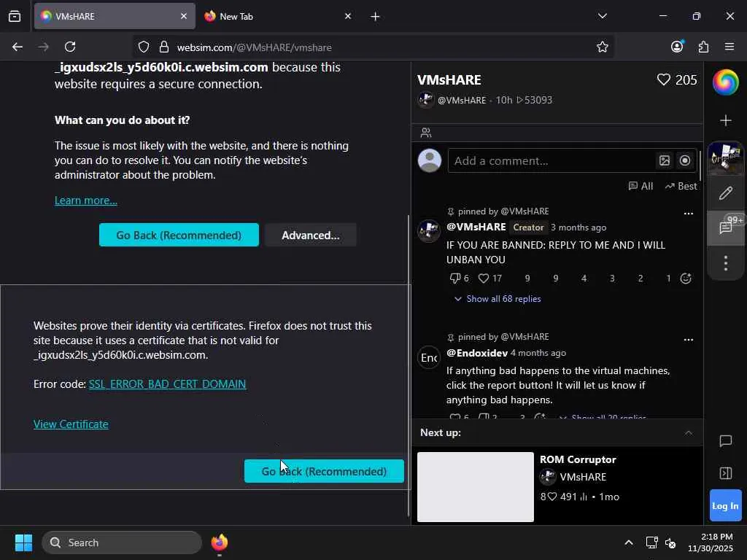Open the View Certificate link
This screenshot has width=747, height=560.
(71, 424)
